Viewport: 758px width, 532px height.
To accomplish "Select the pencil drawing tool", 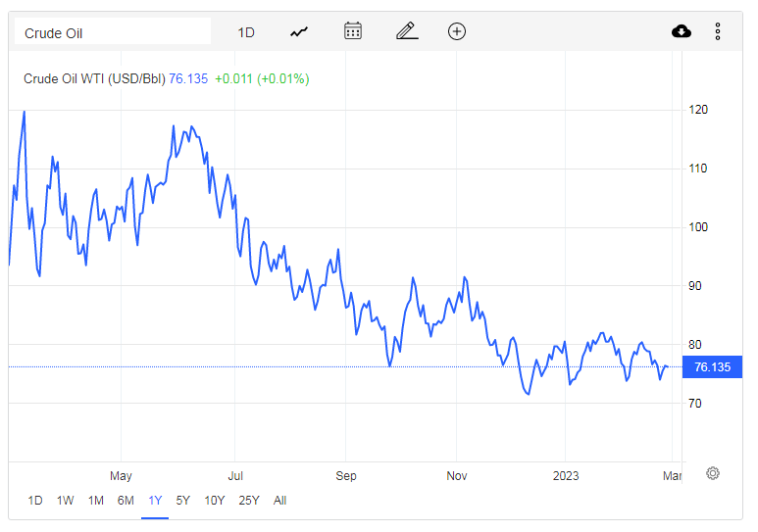I will click(407, 31).
